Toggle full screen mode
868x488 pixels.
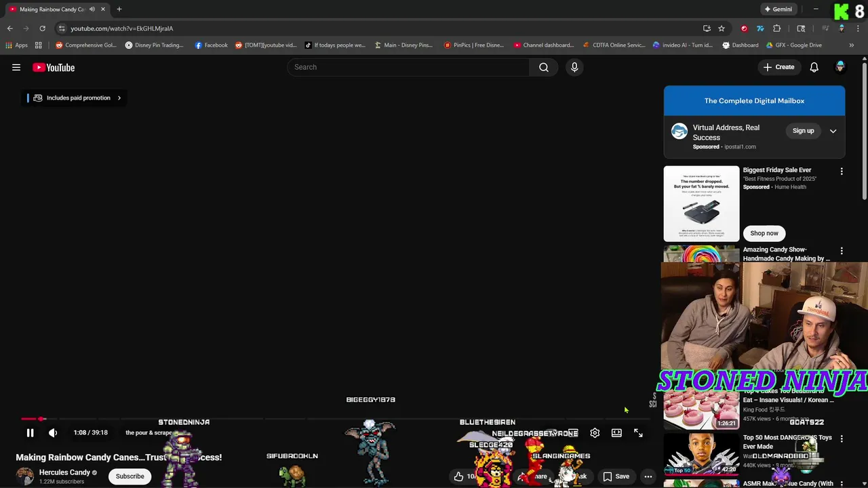pyautogui.click(x=638, y=432)
